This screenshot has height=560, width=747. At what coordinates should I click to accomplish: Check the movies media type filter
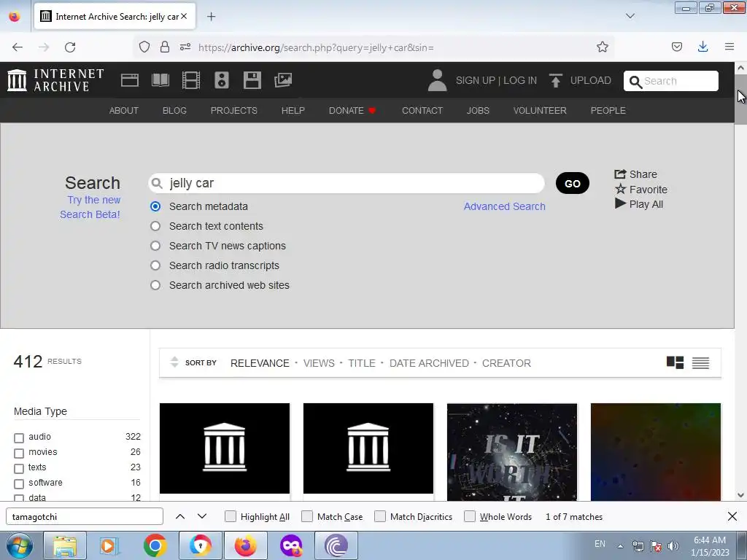point(19,453)
